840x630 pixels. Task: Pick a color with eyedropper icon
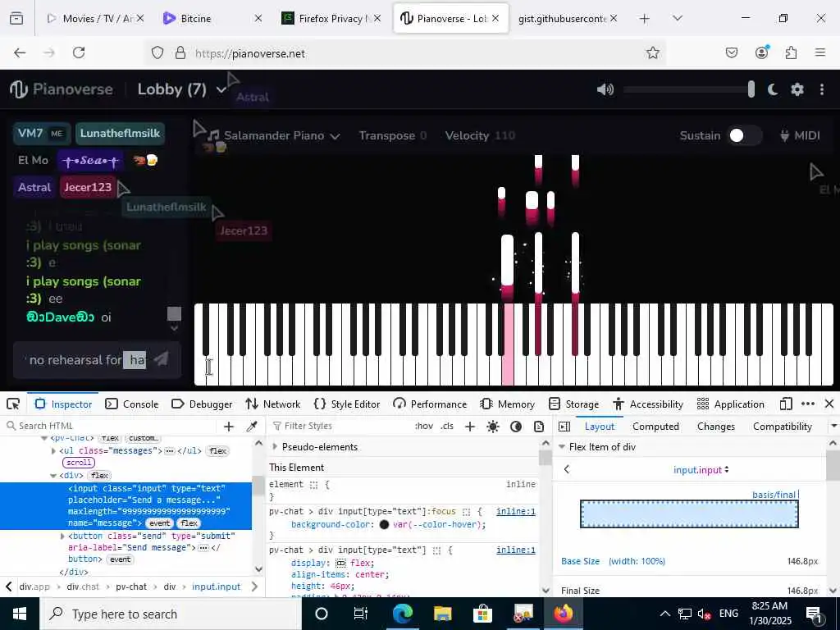251,427
